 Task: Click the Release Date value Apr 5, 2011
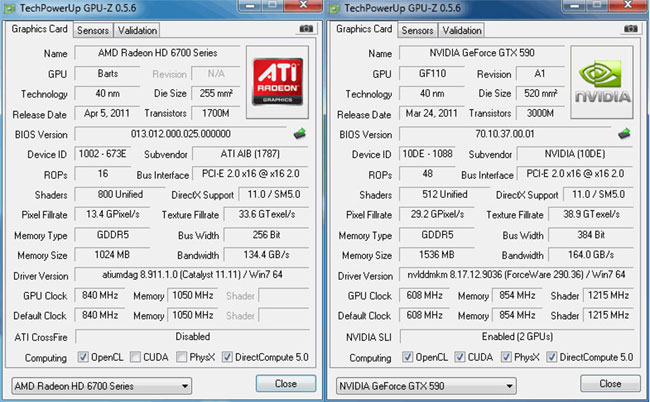[107, 114]
